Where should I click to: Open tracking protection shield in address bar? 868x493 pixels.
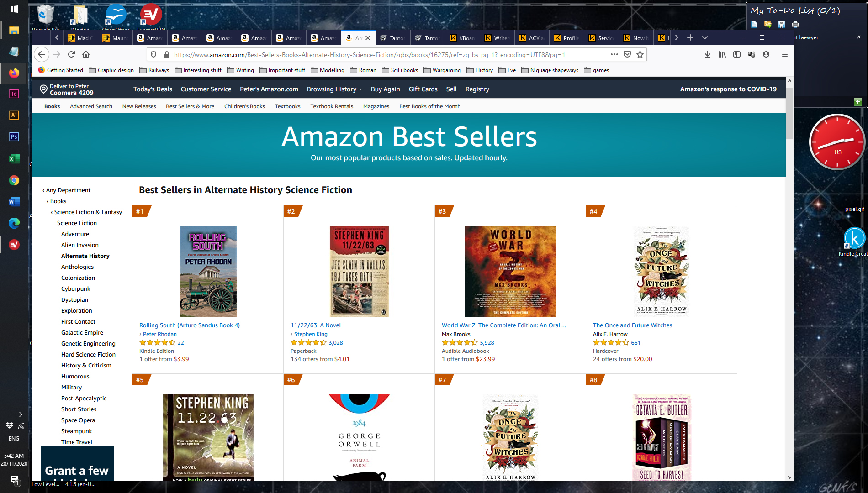pyautogui.click(x=153, y=54)
